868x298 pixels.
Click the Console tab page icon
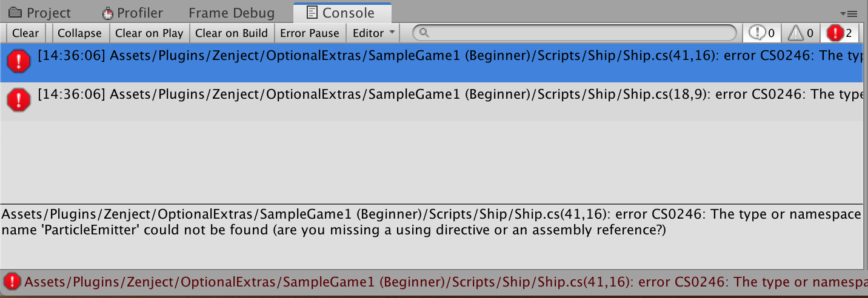[x=312, y=12]
